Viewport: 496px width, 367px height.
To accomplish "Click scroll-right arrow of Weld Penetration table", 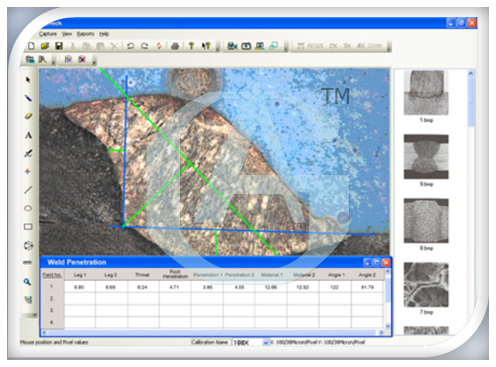I will (x=381, y=332).
